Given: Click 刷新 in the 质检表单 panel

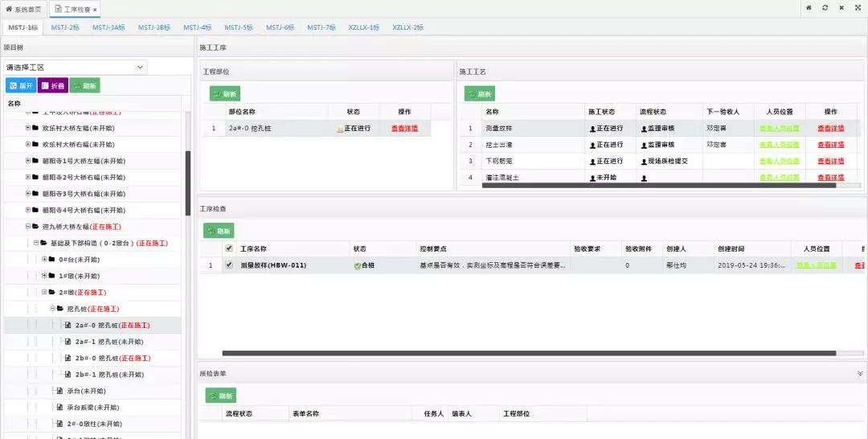Looking at the screenshot, I should tap(221, 396).
